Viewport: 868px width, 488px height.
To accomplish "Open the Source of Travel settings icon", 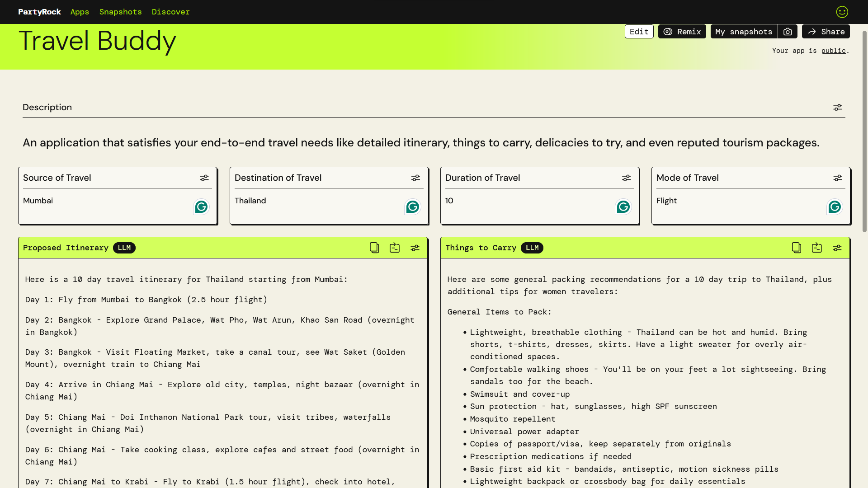I will (x=204, y=178).
